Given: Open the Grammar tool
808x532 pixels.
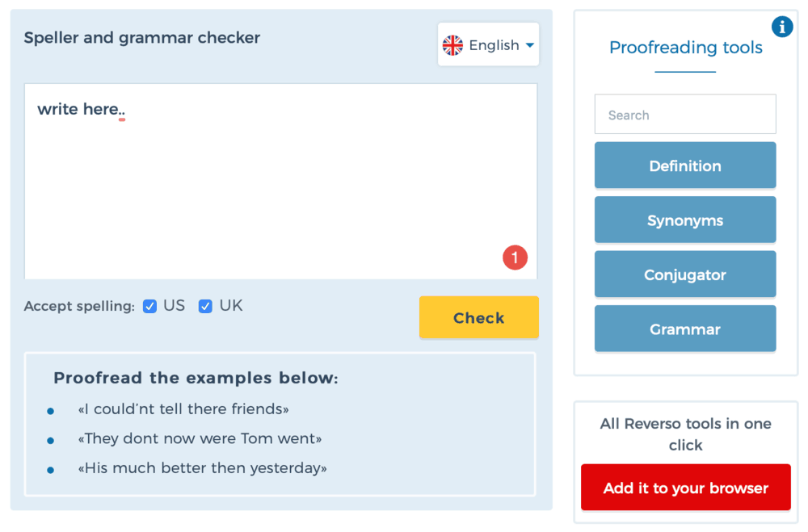Looking at the screenshot, I should pyautogui.click(x=685, y=329).
